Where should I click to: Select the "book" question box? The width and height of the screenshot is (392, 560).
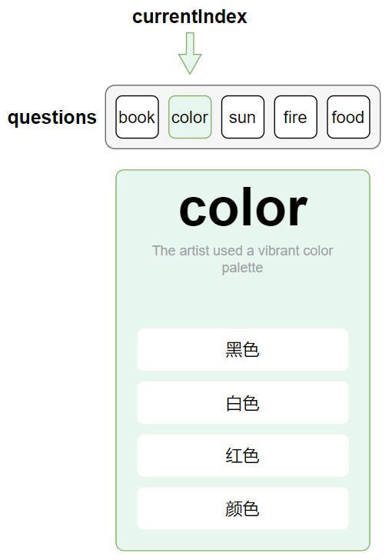point(137,117)
